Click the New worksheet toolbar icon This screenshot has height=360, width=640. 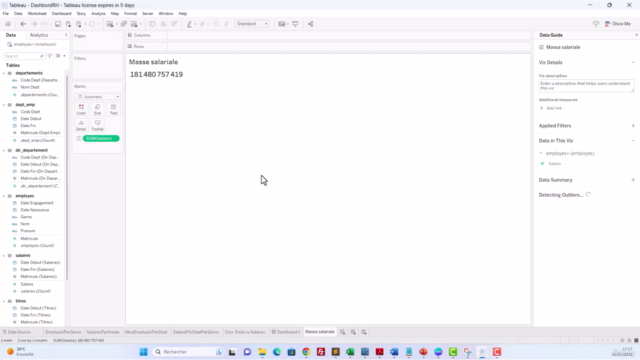coord(110,24)
